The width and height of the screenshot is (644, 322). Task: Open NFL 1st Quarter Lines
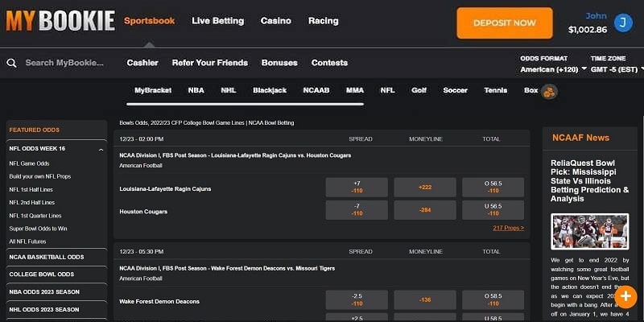pos(35,216)
